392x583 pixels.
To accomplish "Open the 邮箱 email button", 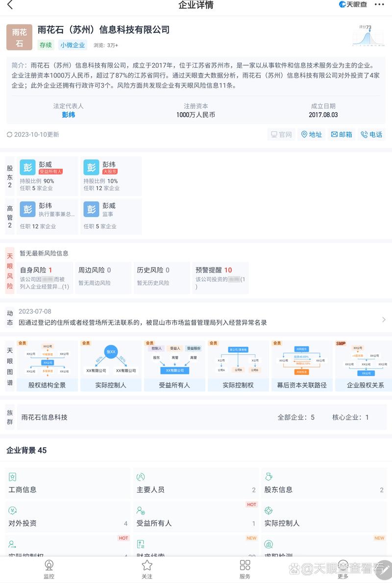I will coord(342,135).
